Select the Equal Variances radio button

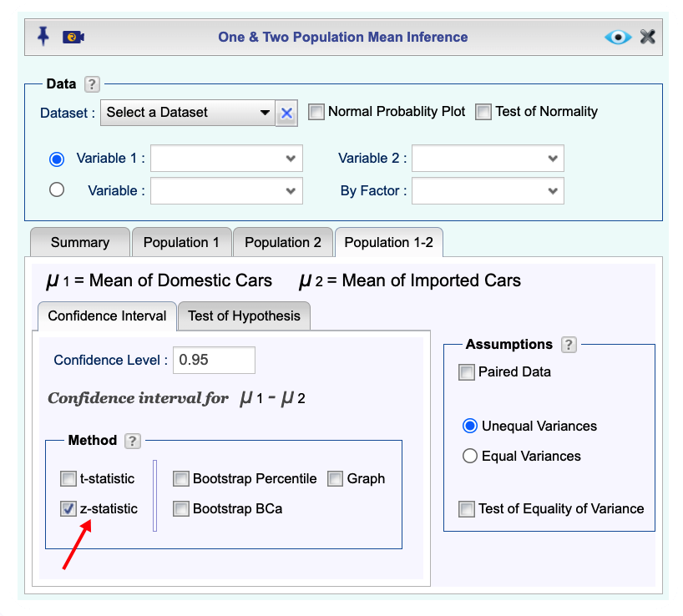coord(469,457)
